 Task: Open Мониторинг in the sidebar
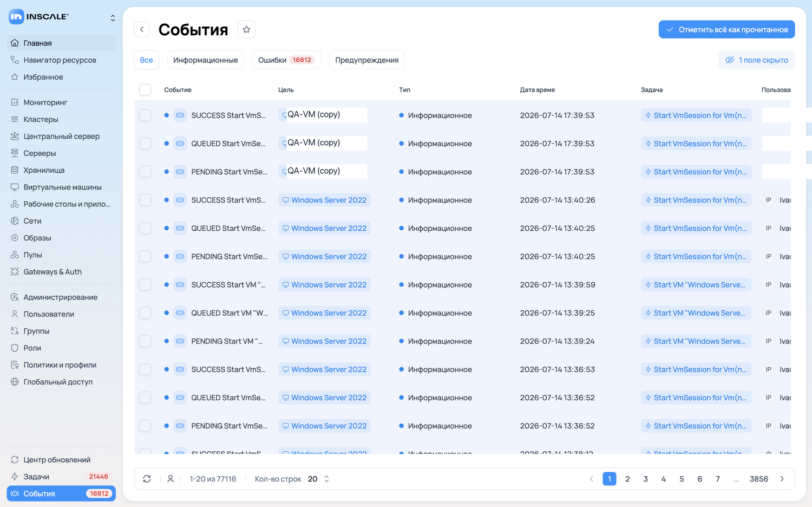tap(61, 102)
